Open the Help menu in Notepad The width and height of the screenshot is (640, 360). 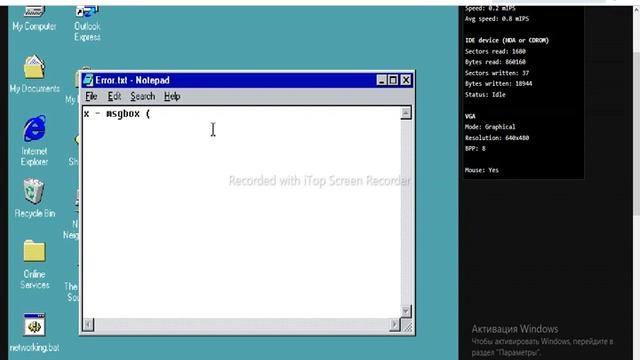click(172, 96)
